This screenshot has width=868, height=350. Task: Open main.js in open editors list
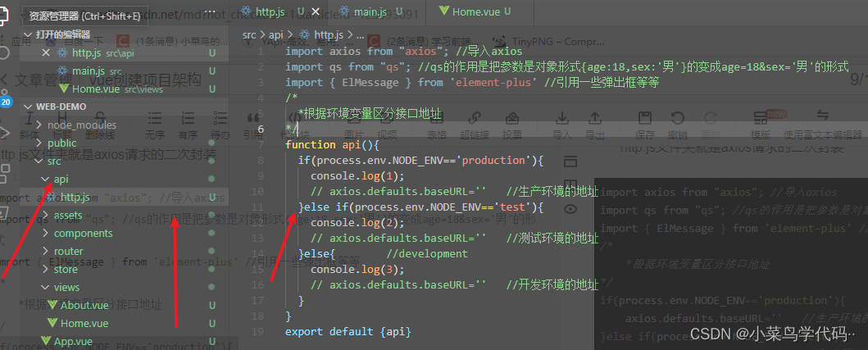point(124,70)
